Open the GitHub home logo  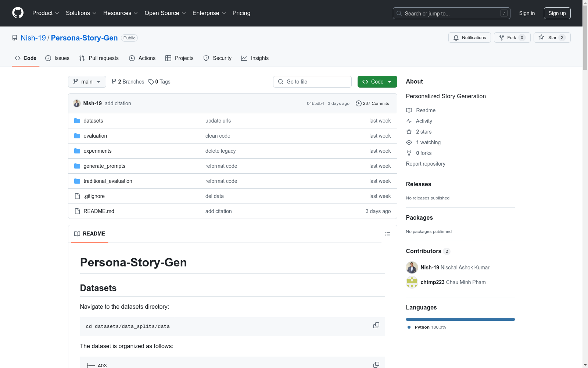(18, 13)
